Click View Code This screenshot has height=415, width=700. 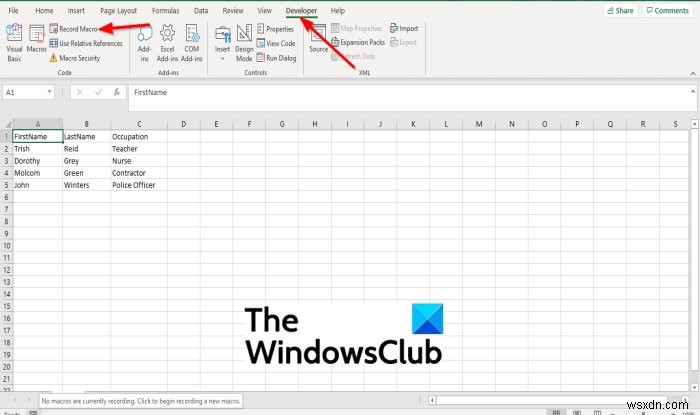click(x=276, y=43)
